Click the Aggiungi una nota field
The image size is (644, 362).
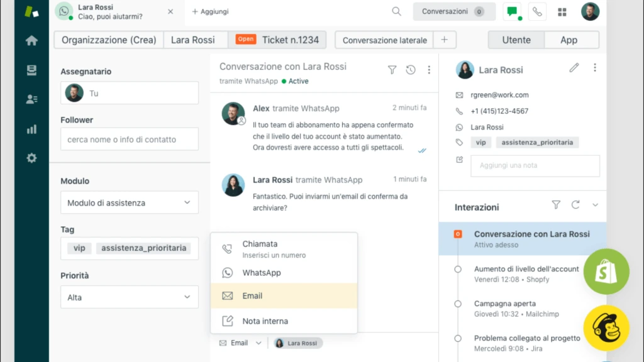point(535,165)
